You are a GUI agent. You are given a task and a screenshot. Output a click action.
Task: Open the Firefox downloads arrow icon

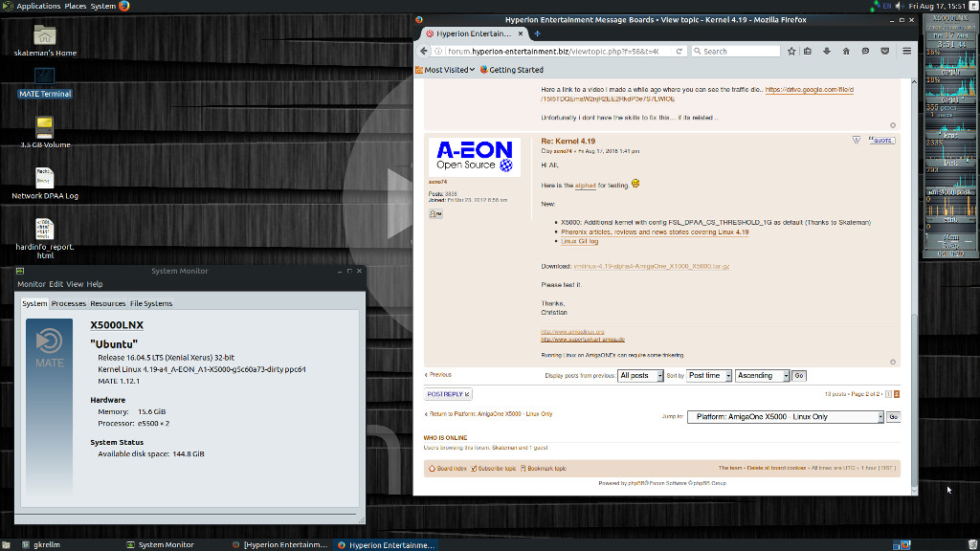[x=827, y=52]
